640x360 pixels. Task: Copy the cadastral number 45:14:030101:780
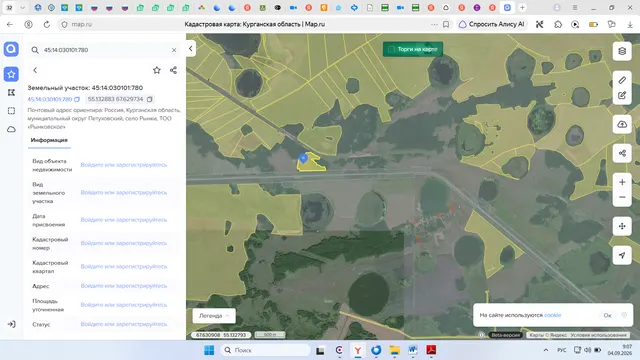[x=77, y=99]
